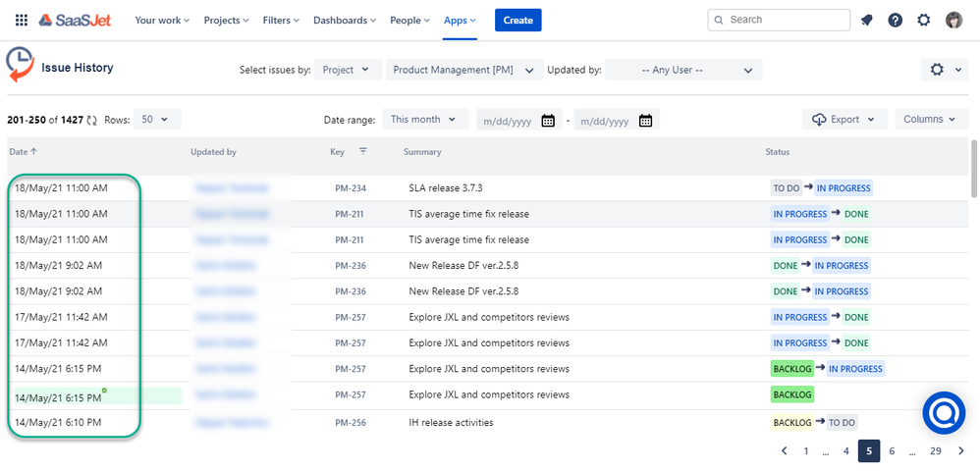Open the Dashboards menu
This screenshot has width=980, height=471.
pyautogui.click(x=345, y=20)
